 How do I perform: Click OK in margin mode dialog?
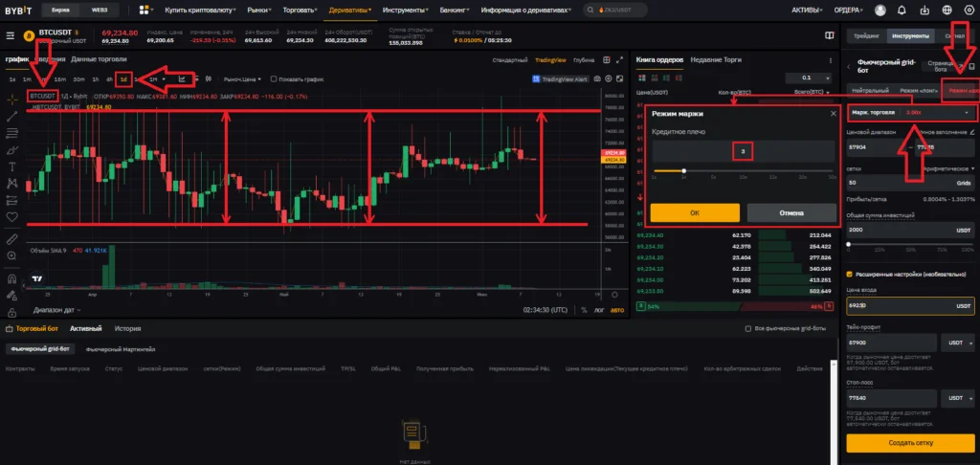point(695,212)
